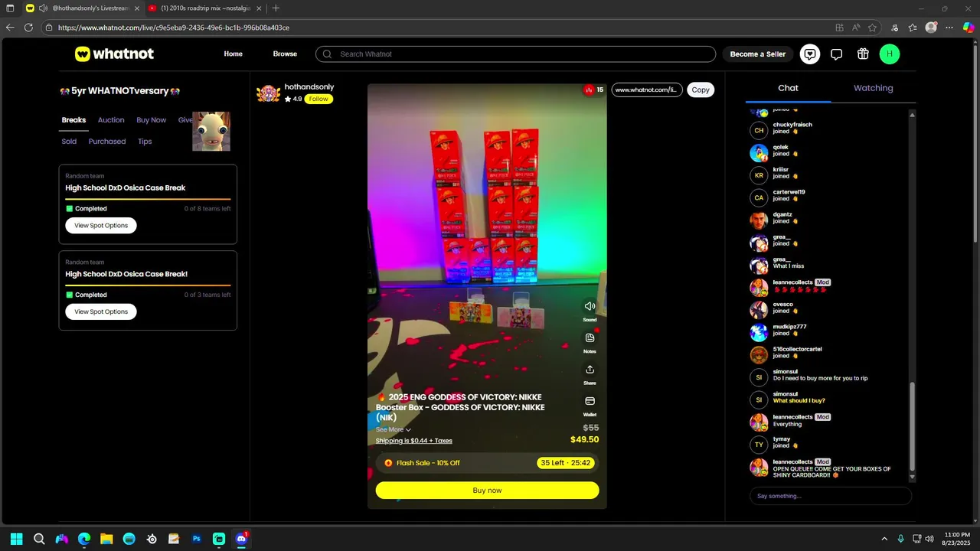Open Photoshop from taskbar
Screen dimensions: 980x551
tap(197, 539)
